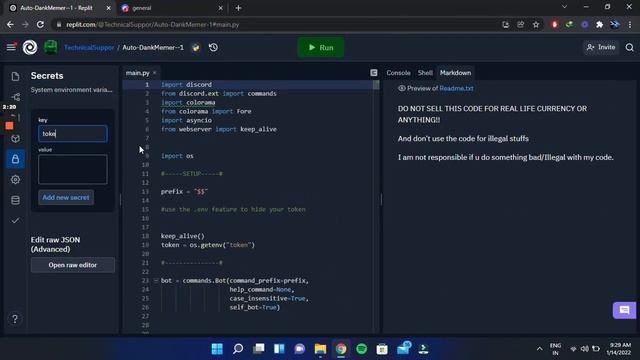The height and width of the screenshot is (360, 640).
Task: Open the Unit tests checkmark icon
Action: 16,220
